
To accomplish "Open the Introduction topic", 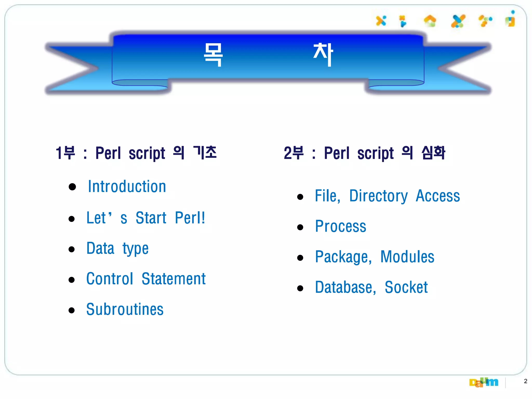I will 127,187.
